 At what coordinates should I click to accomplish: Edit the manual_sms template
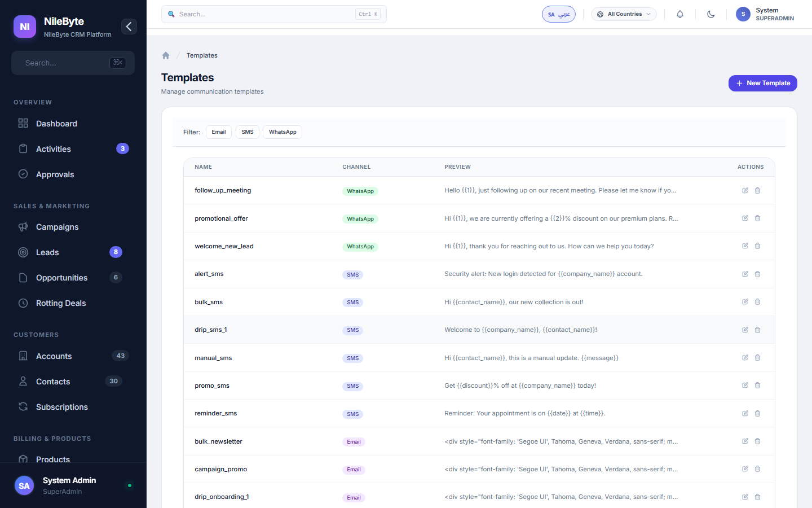click(x=745, y=358)
